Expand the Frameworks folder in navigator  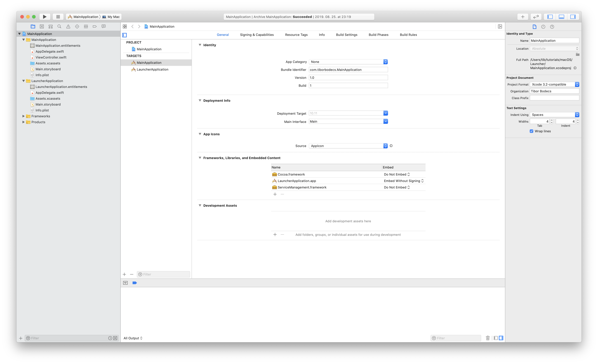pyautogui.click(x=23, y=116)
